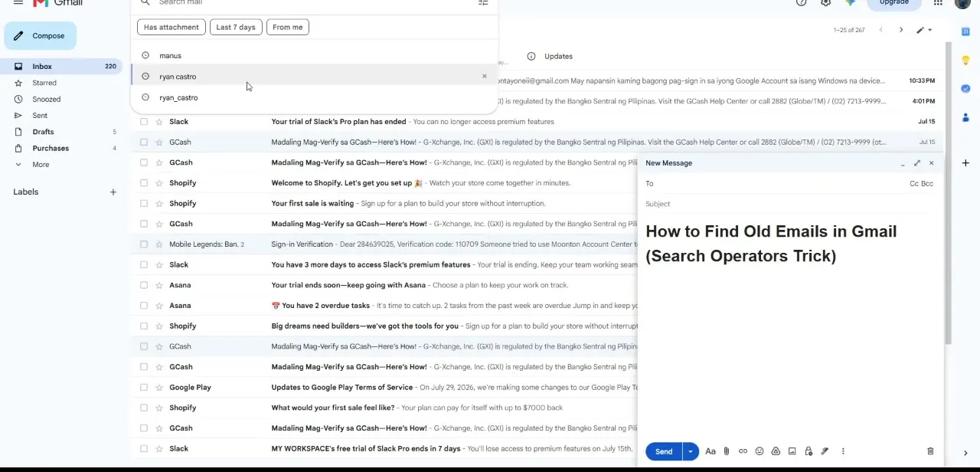
Task: Open the Google apps grid
Action: click(x=938, y=2)
